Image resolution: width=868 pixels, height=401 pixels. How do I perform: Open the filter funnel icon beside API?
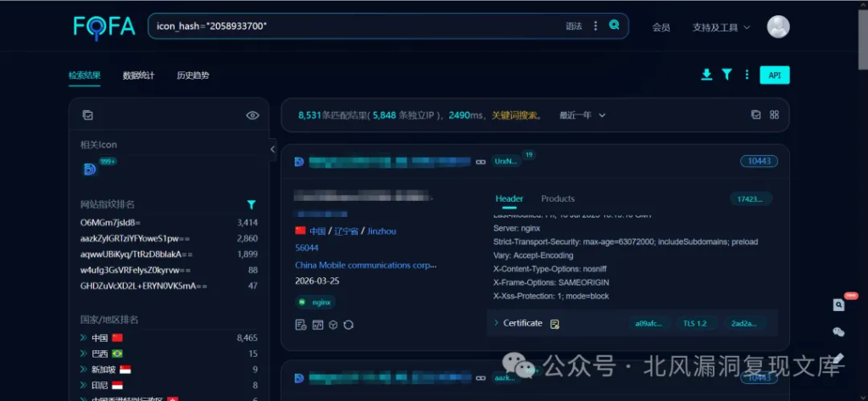tap(726, 75)
